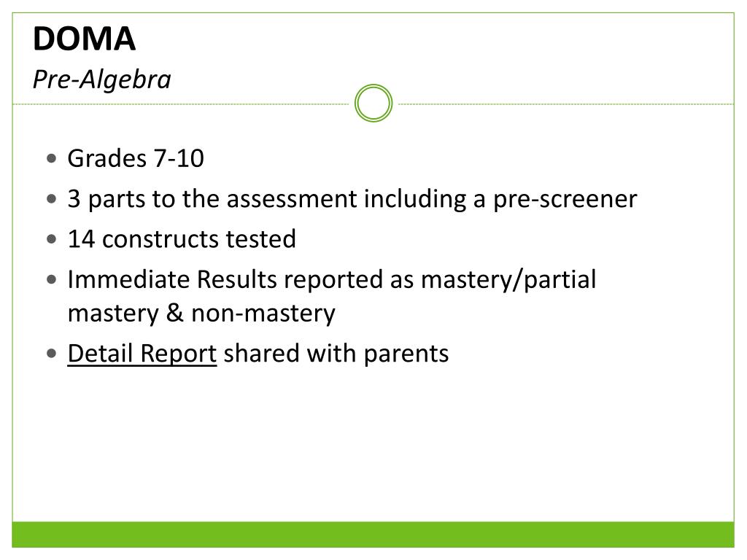The height and width of the screenshot is (560, 747).
Task: Select the DOMA slide title
Action: [x=84, y=39]
